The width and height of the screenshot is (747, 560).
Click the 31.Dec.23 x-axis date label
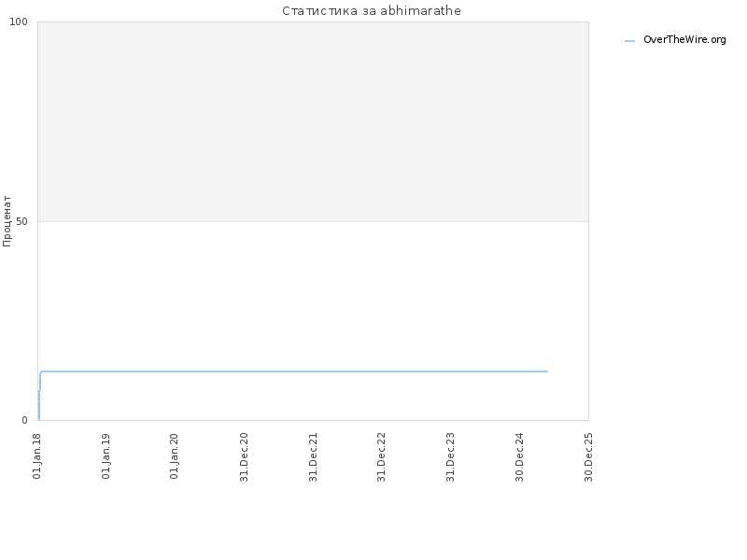coord(450,457)
